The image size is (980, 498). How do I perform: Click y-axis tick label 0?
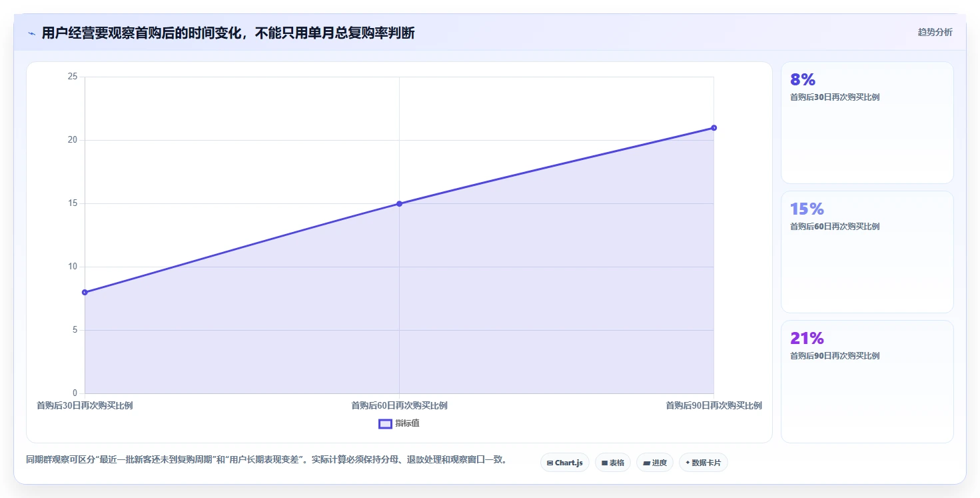pos(75,393)
